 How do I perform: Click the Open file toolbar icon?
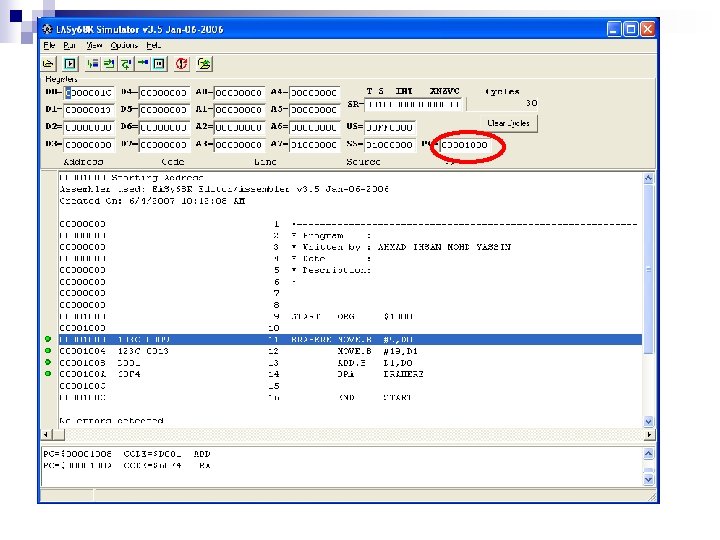[48, 64]
